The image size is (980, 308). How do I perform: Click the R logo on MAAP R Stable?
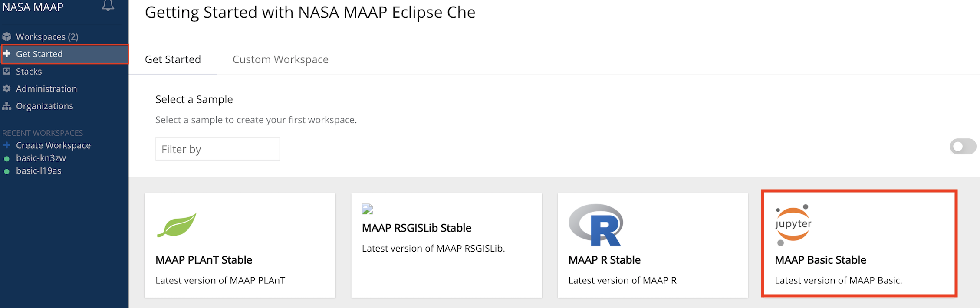pos(596,225)
